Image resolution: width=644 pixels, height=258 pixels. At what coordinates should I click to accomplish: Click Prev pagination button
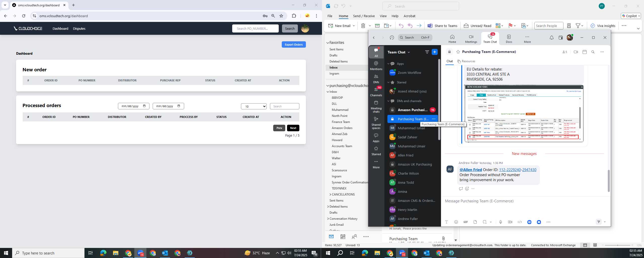tap(279, 128)
